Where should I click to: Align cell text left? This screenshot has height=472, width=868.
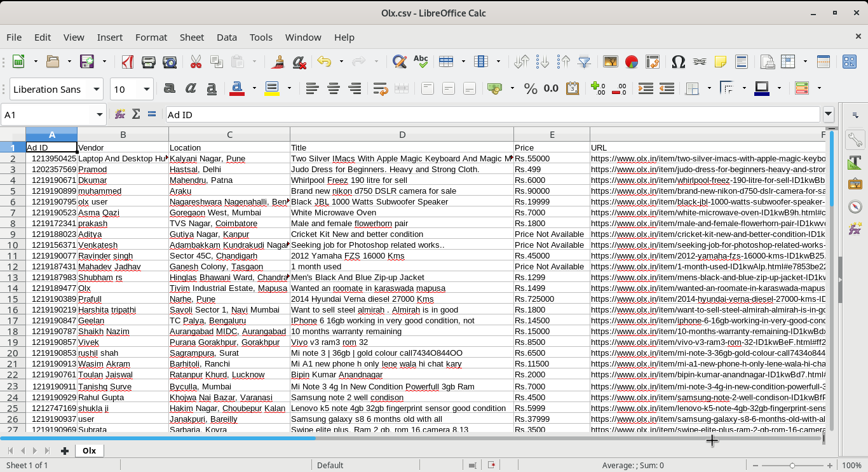pyautogui.click(x=312, y=88)
